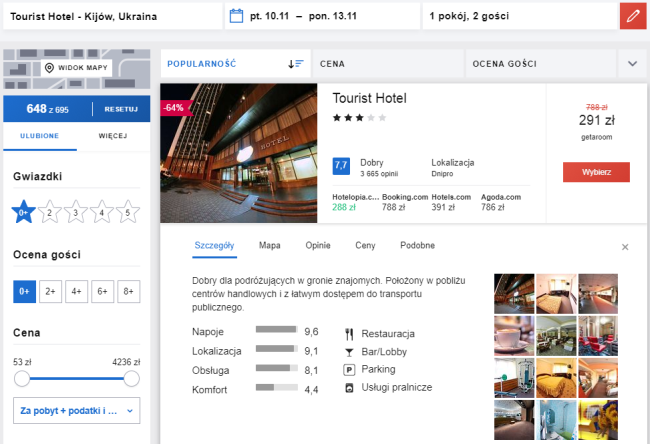Select the 6+ guest rating filter

[101, 292]
